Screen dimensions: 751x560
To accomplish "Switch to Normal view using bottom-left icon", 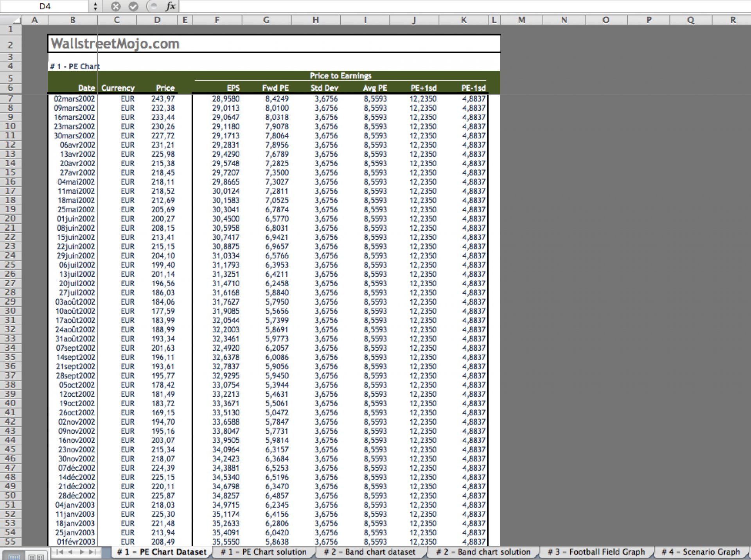I will pyautogui.click(x=14, y=556).
